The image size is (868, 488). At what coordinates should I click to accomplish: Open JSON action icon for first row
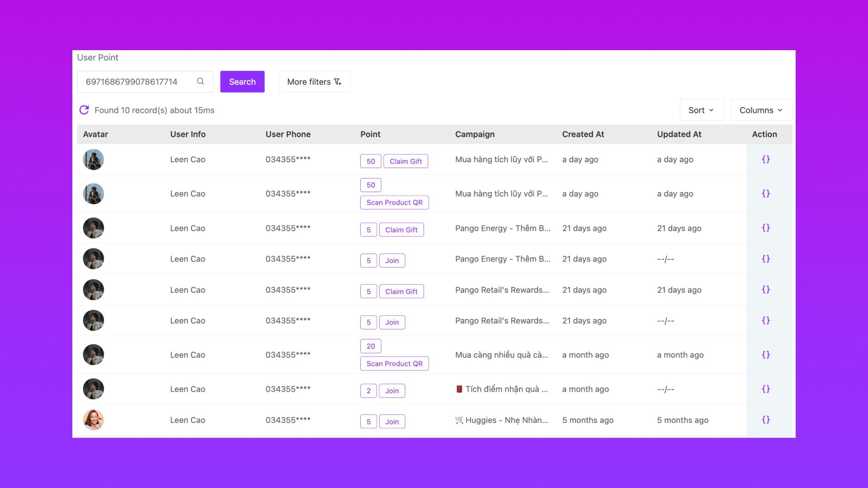[x=765, y=159]
